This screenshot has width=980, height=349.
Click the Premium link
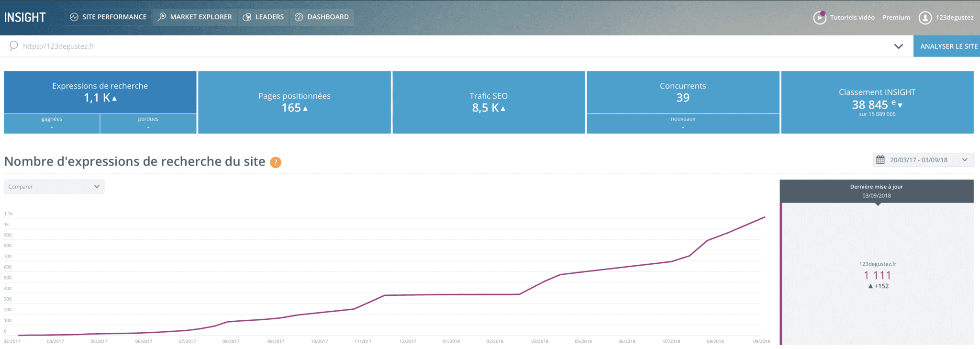[x=896, y=18]
